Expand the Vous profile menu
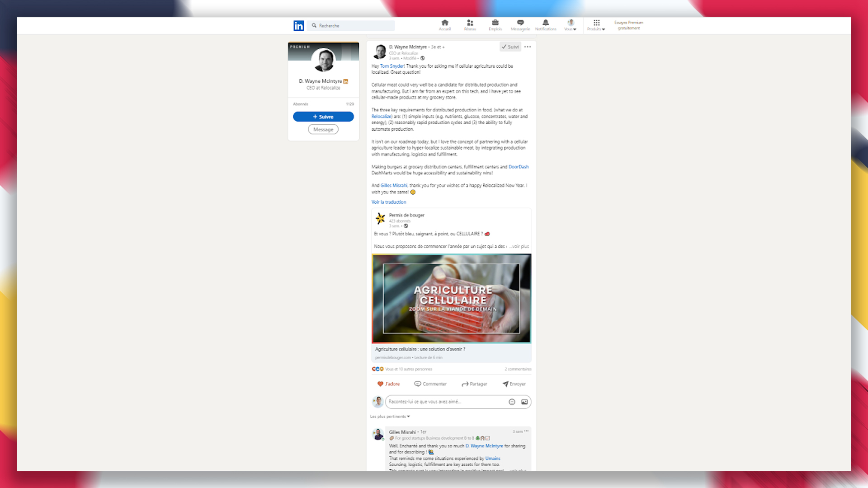The height and width of the screenshot is (488, 868). click(x=571, y=25)
